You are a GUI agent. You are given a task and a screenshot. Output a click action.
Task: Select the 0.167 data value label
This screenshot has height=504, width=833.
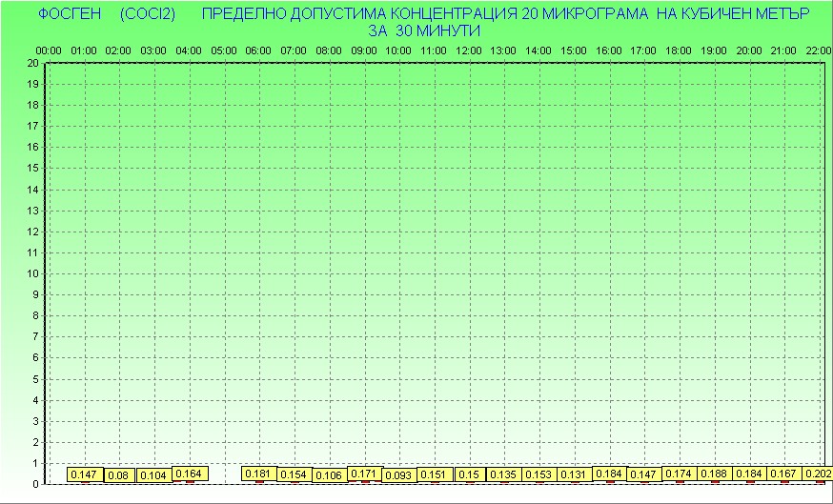click(x=784, y=474)
